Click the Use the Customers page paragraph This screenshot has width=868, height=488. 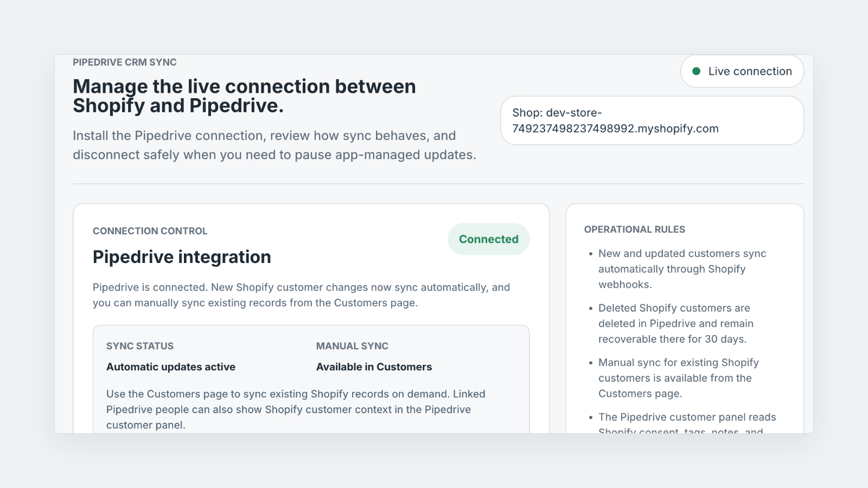pos(296,409)
